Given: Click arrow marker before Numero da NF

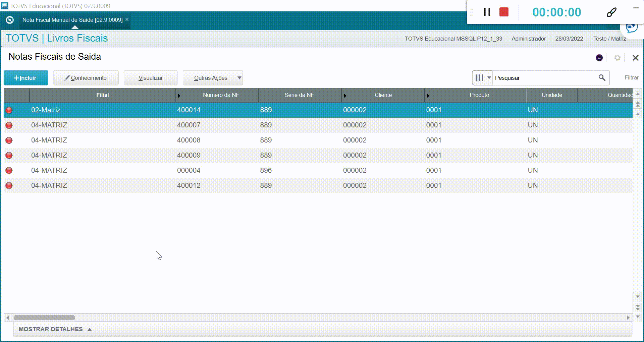Looking at the screenshot, I should (x=179, y=96).
